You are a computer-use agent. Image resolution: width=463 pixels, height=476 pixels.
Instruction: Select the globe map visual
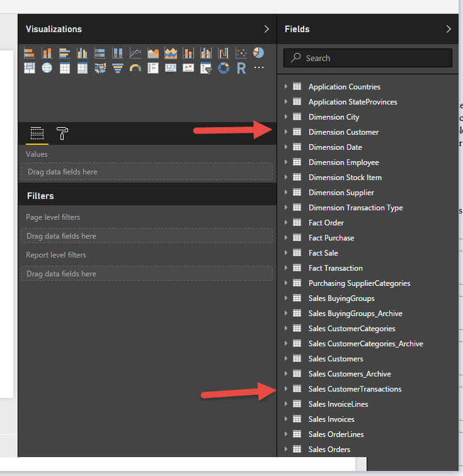47,68
